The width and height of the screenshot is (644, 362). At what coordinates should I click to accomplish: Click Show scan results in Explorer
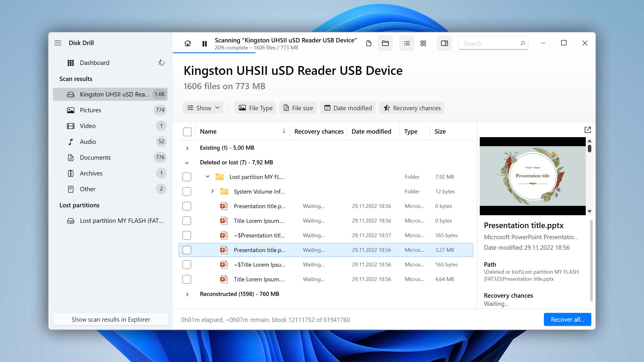click(111, 319)
